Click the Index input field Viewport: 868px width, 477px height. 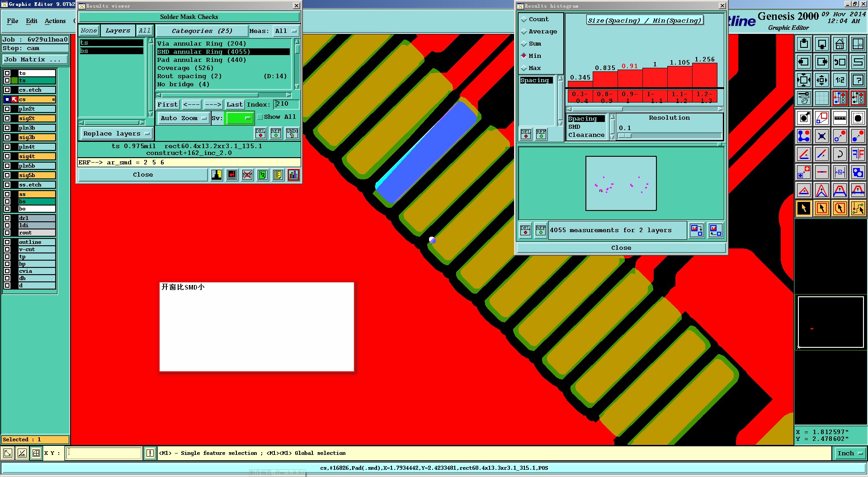pos(287,104)
